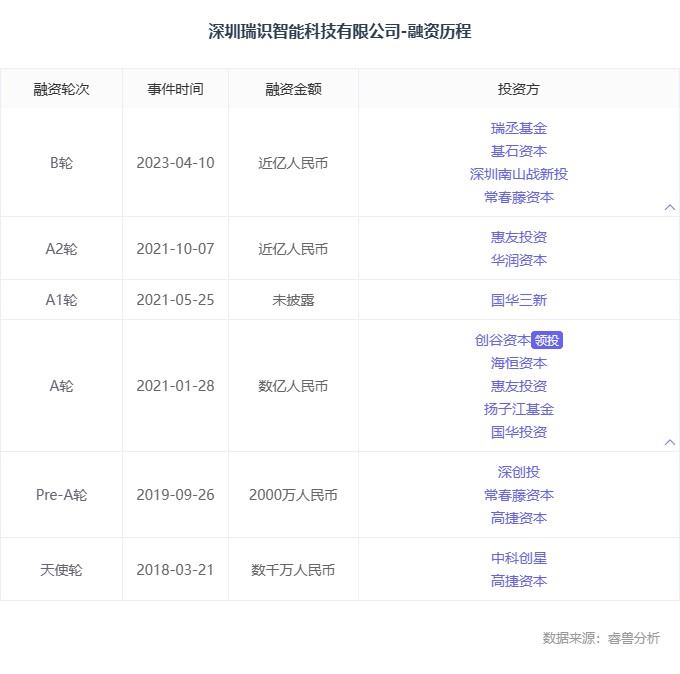The image size is (680, 674).
Task: Click 近亿人民币 amount in A2轮 row
Action: point(293,249)
